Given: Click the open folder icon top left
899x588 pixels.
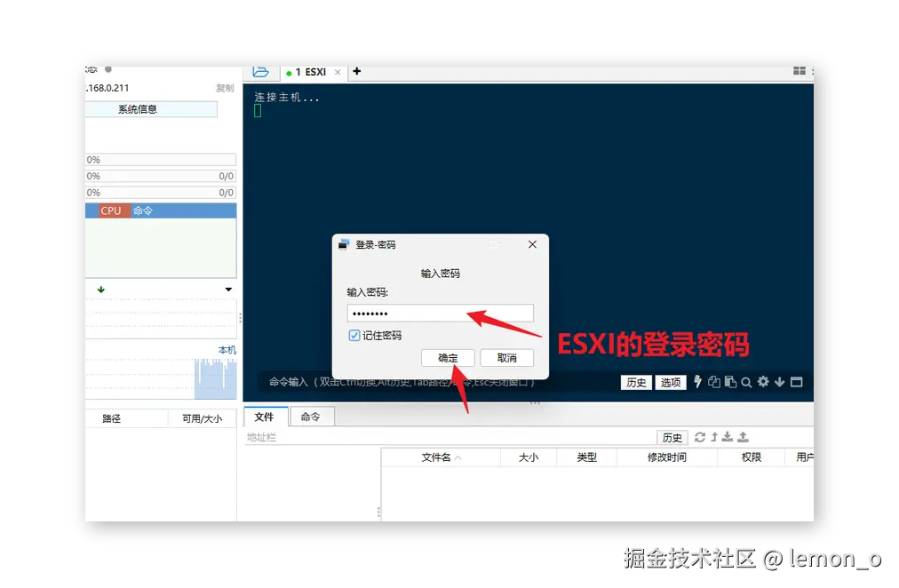Looking at the screenshot, I should (x=260, y=72).
